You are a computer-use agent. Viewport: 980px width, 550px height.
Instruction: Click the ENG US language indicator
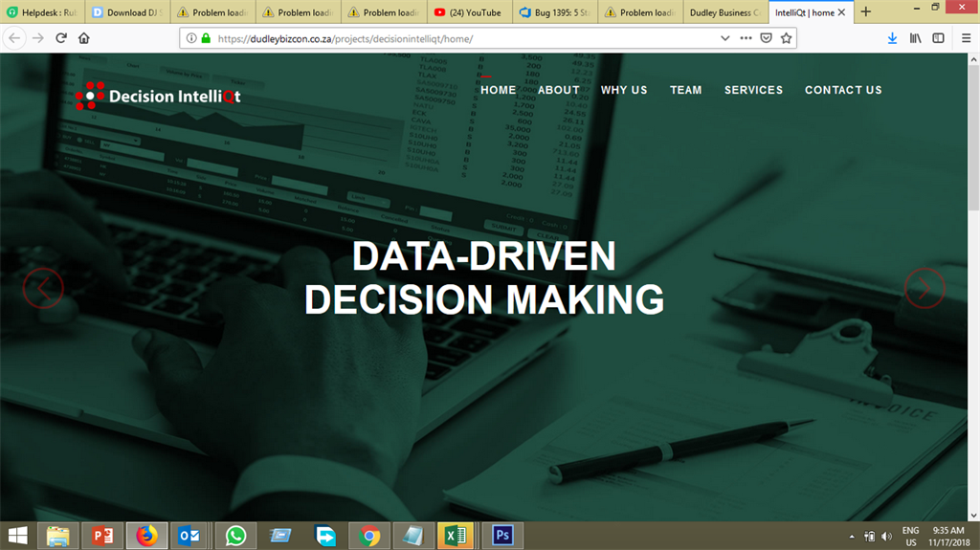pyautogui.click(x=911, y=537)
